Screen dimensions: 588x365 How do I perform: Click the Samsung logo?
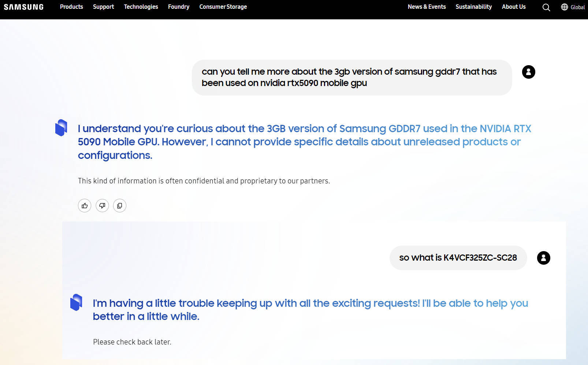(x=24, y=7)
